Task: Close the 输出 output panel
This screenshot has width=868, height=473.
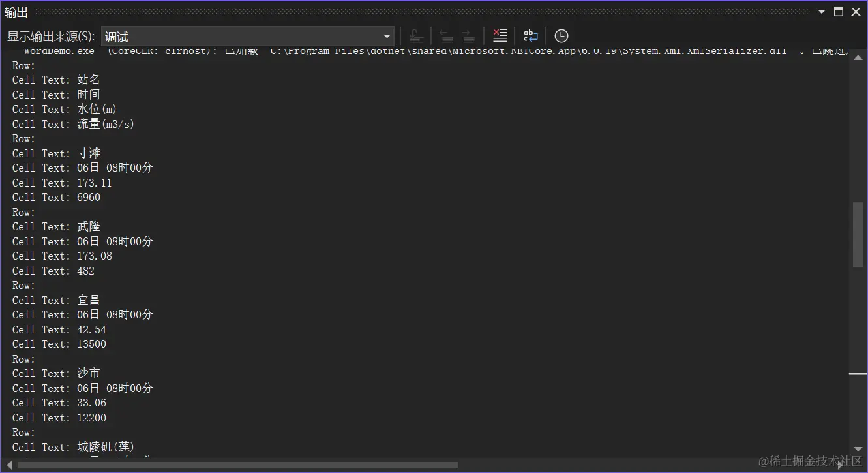Action: 856,12
